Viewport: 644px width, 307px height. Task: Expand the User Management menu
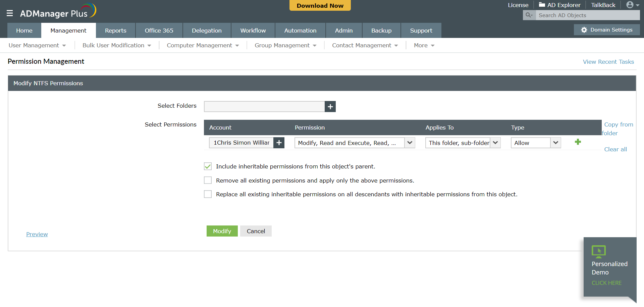click(37, 45)
